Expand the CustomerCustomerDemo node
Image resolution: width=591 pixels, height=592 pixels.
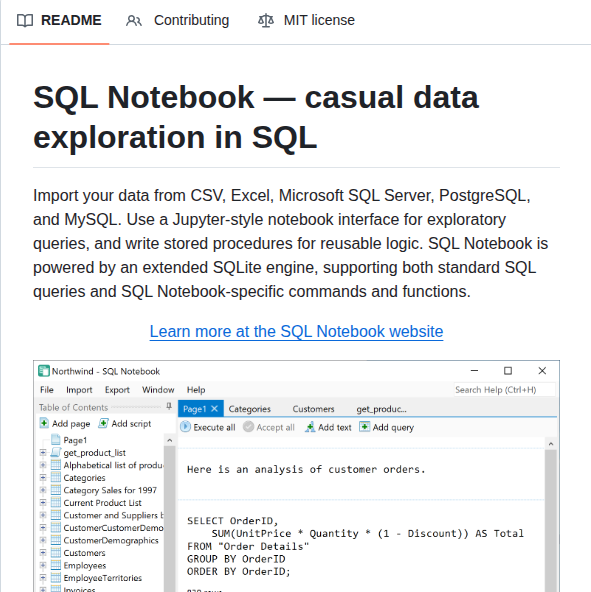pyautogui.click(x=43, y=527)
